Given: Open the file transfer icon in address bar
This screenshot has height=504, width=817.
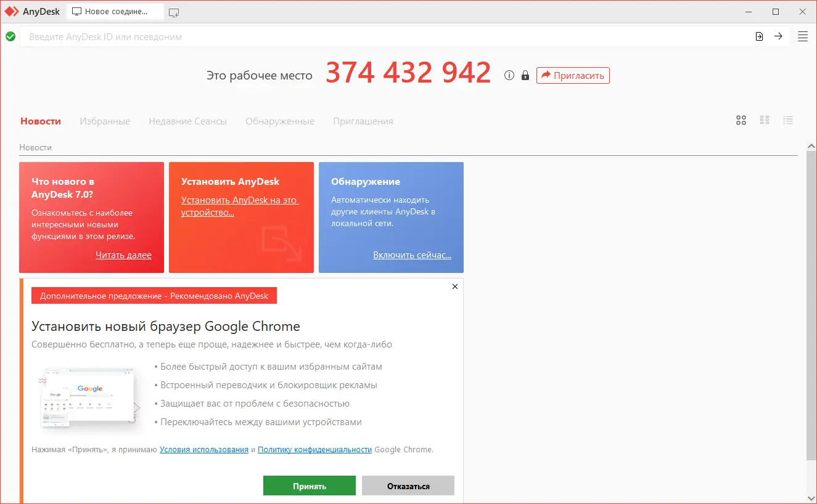Looking at the screenshot, I should point(760,36).
